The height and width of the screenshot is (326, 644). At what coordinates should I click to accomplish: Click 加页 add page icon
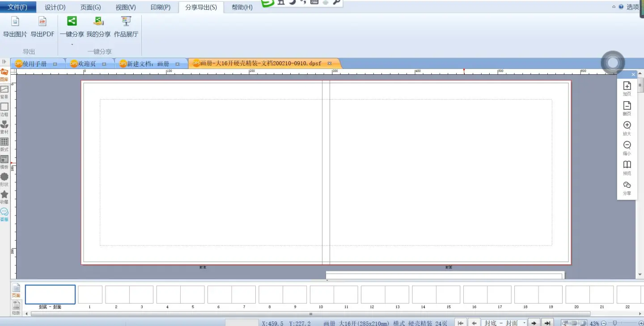[627, 88]
